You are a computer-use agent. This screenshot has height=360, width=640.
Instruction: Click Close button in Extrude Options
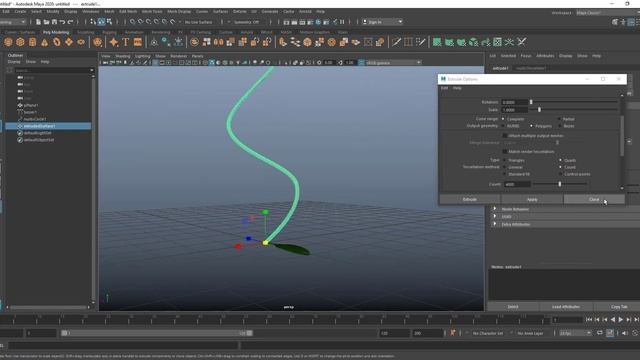[594, 199]
